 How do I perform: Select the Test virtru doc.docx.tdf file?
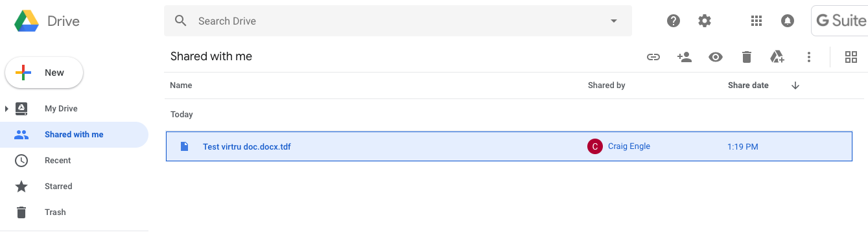coord(509,146)
